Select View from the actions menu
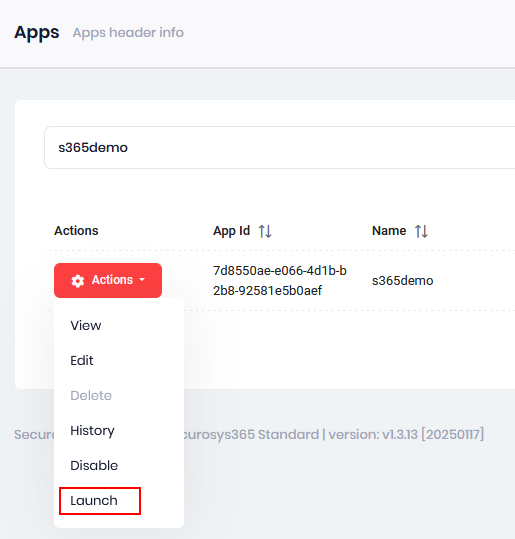 [x=86, y=325]
